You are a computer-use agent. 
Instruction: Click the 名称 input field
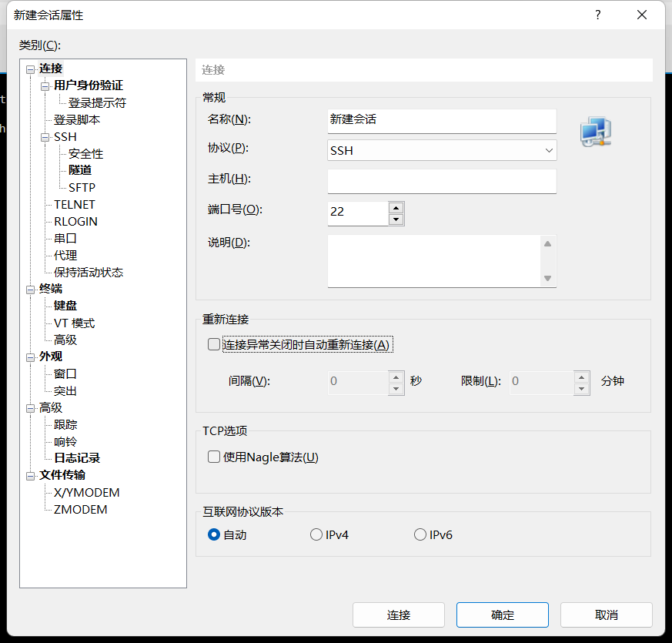(442, 121)
